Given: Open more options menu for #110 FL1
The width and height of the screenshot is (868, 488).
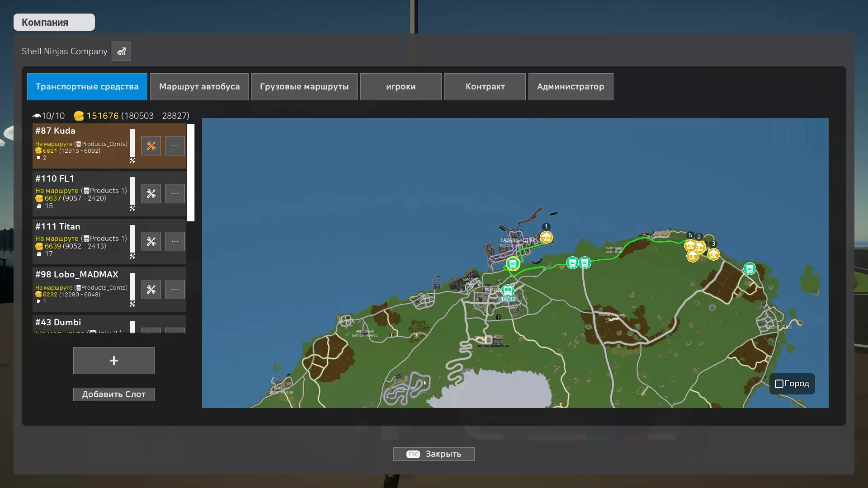Looking at the screenshot, I should click(x=175, y=194).
